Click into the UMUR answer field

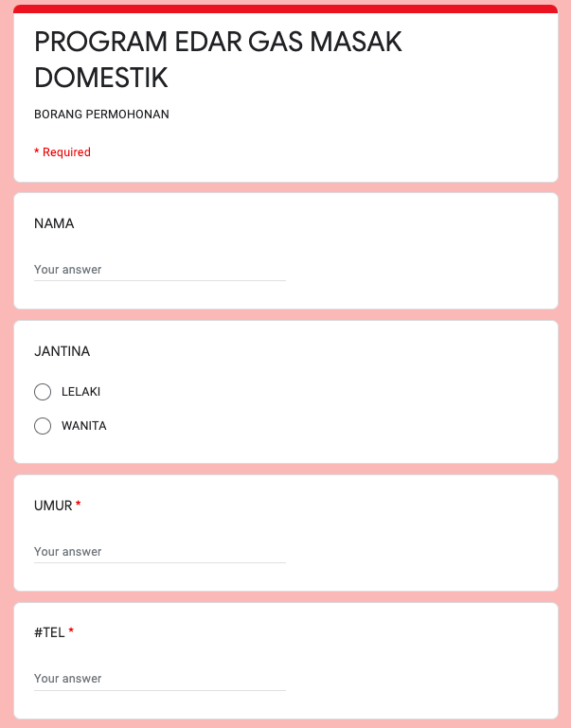point(159,552)
